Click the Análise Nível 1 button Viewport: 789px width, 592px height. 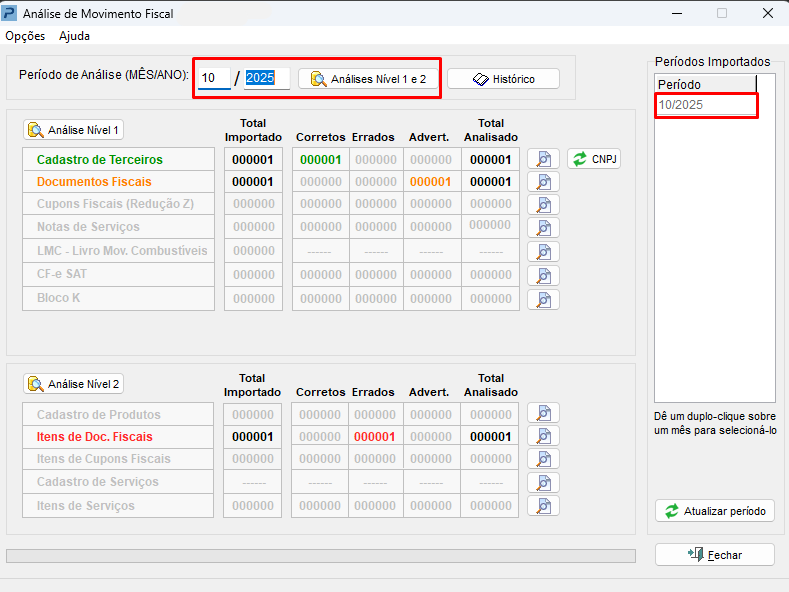[74, 130]
